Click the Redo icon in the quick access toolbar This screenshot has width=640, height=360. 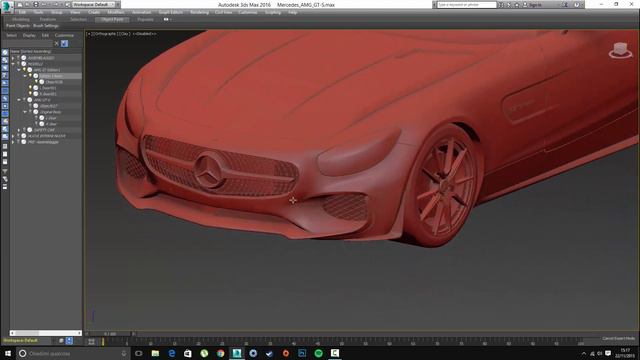click(x=55, y=4)
